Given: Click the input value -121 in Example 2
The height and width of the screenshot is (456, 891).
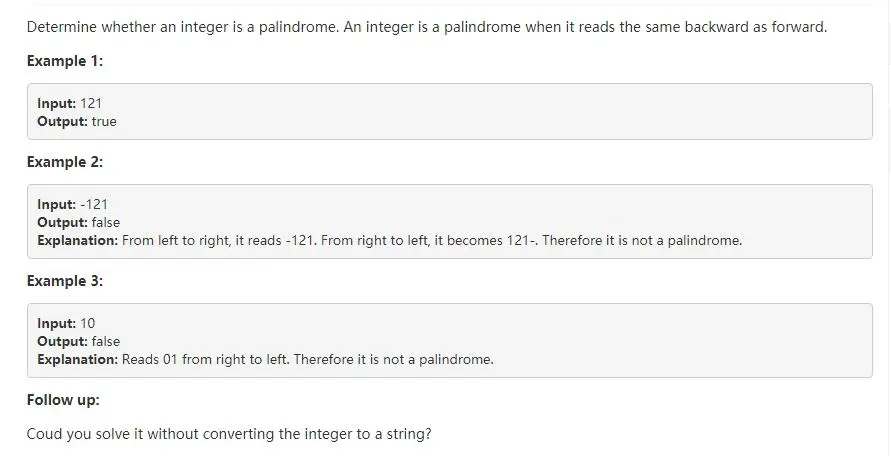Looking at the screenshot, I should (94, 204).
